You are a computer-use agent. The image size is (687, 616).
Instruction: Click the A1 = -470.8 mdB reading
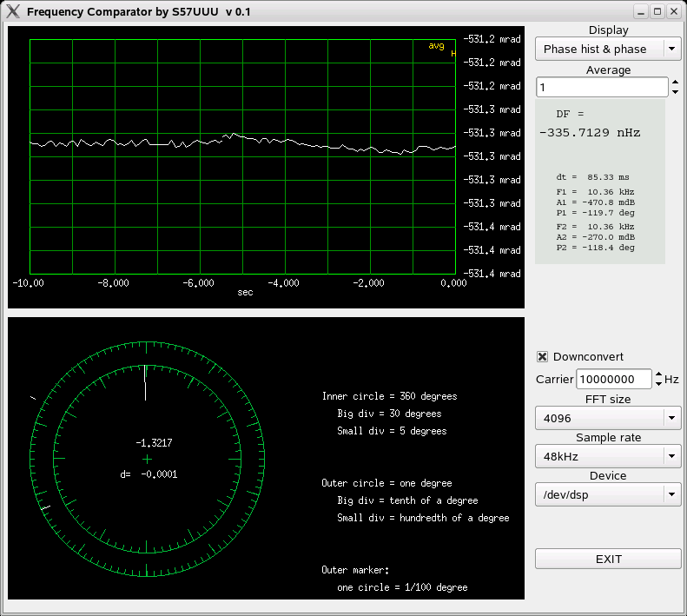click(596, 202)
